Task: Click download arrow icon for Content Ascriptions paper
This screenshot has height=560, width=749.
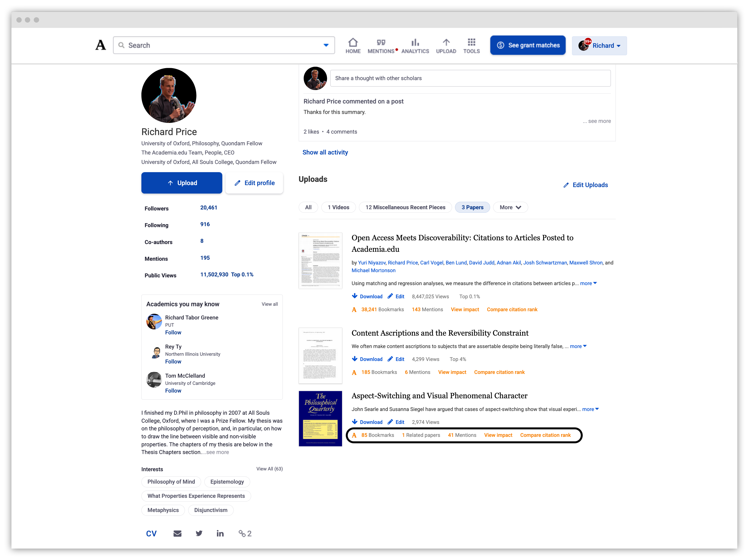Action: pos(354,359)
